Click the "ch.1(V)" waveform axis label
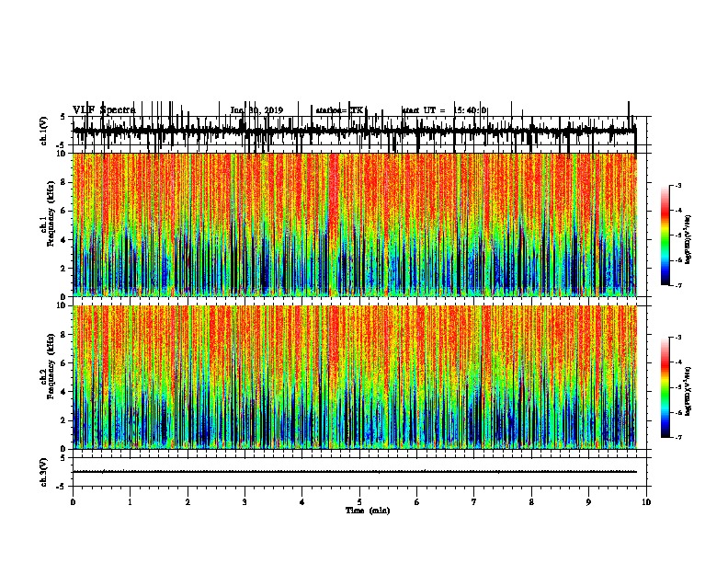This screenshot has width=728, height=563. pos(43,131)
